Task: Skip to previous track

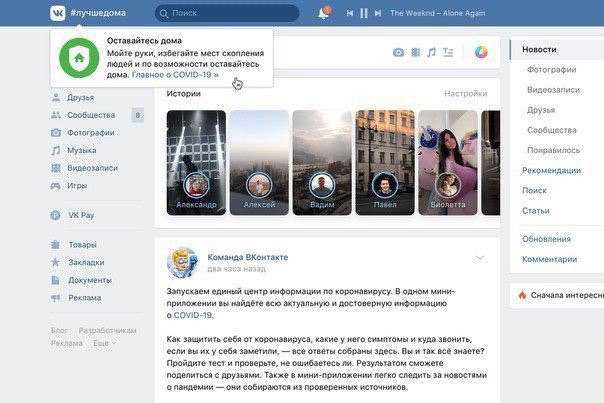Action: pos(350,13)
